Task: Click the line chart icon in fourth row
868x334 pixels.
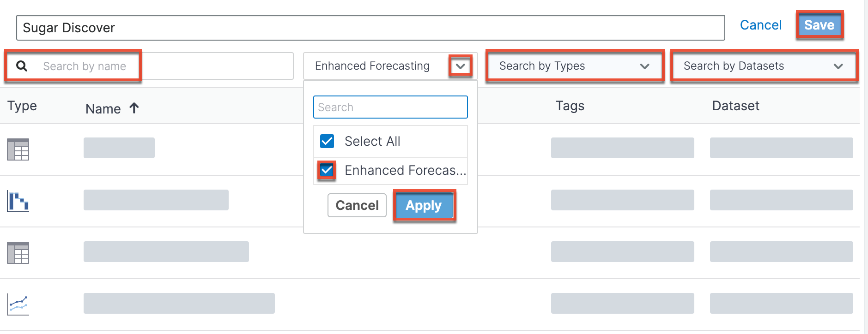Action: (18, 304)
